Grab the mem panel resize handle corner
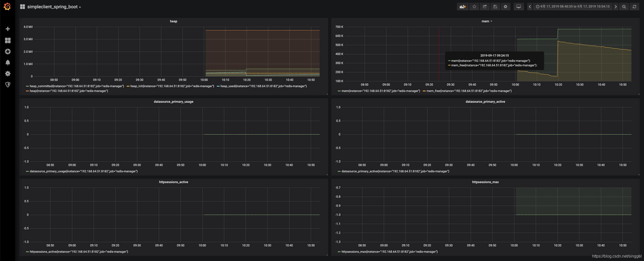Screen dimensions: 644x261 point(639,94)
